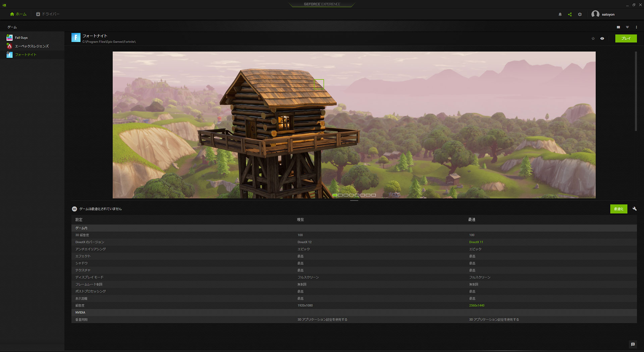The height and width of the screenshot is (352, 644).
Task: Select second screenshot carousel indicator
Action: pos(340,195)
